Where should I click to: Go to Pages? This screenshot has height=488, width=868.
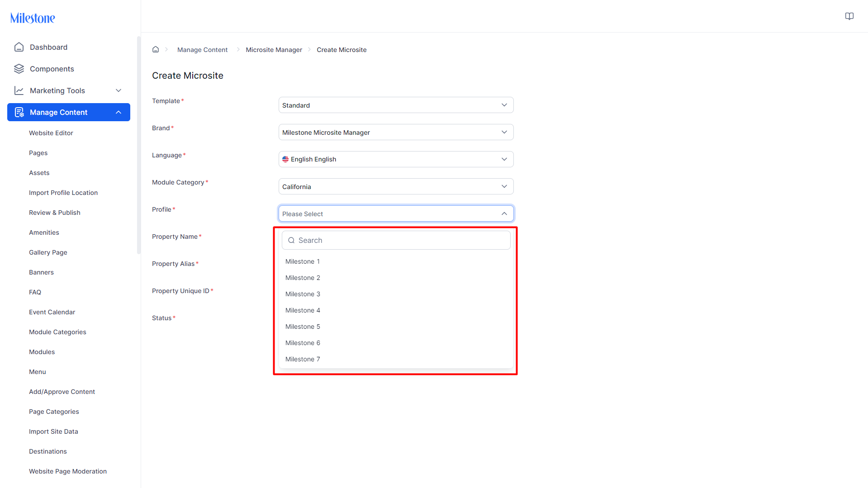tap(38, 153)
